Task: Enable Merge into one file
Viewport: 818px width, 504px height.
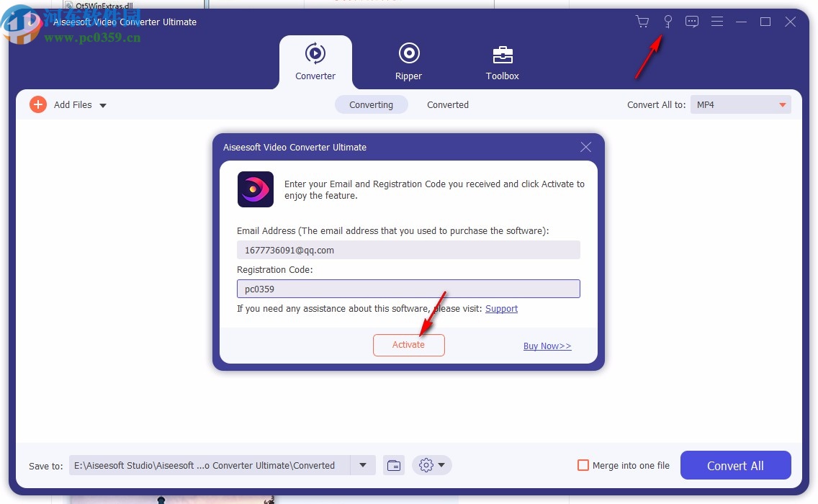Action: [x=583, y=465]
